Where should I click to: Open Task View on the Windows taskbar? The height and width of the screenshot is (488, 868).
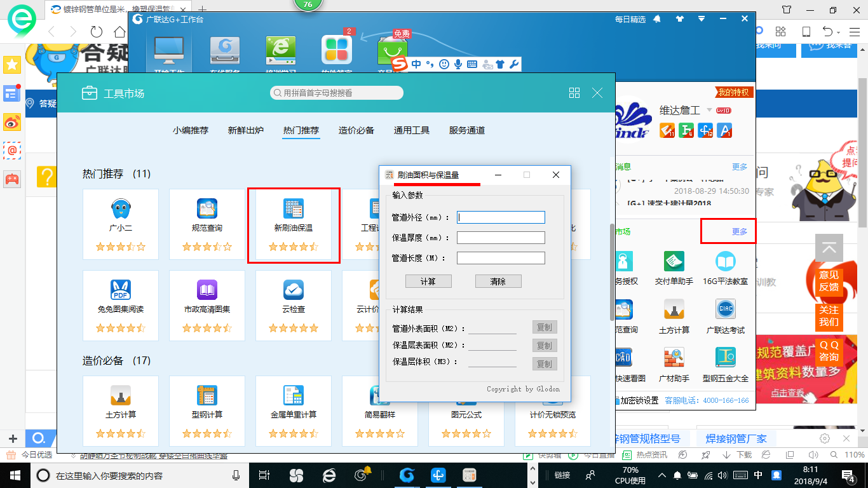click(x=264, y=475)
